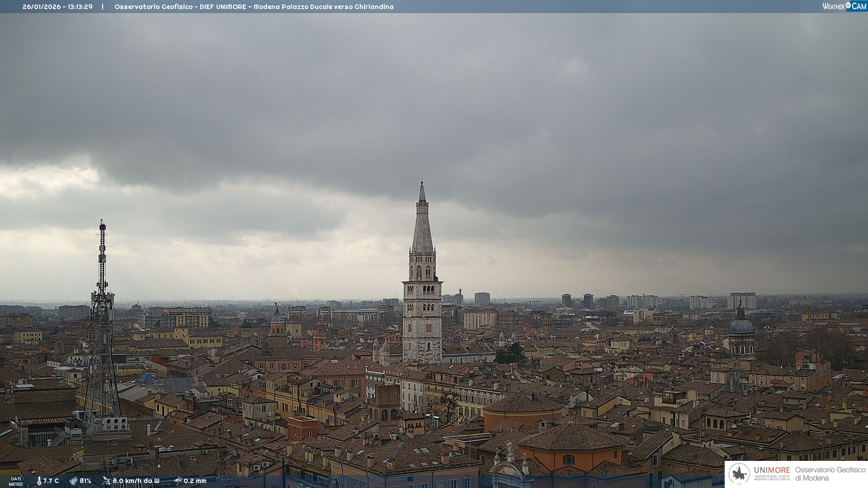
Task: Click the blue church dome on the right
Action: click(741, 325)
